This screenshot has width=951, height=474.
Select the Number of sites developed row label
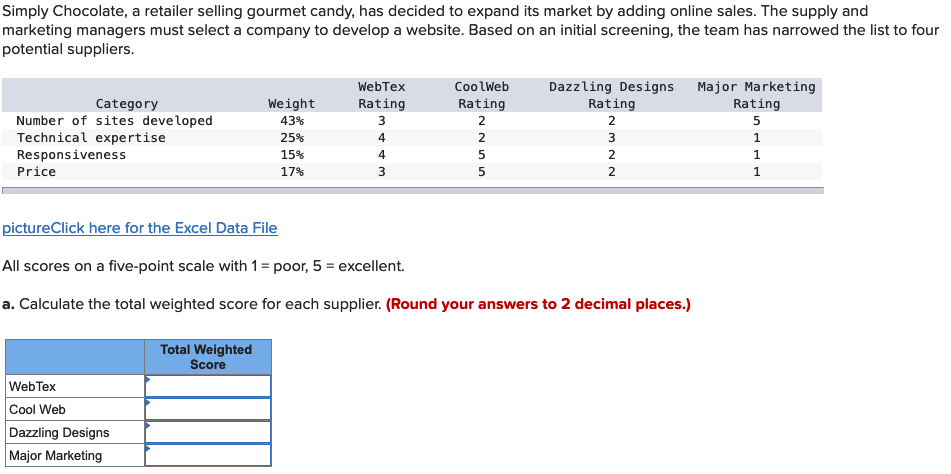tap(115, 121)
